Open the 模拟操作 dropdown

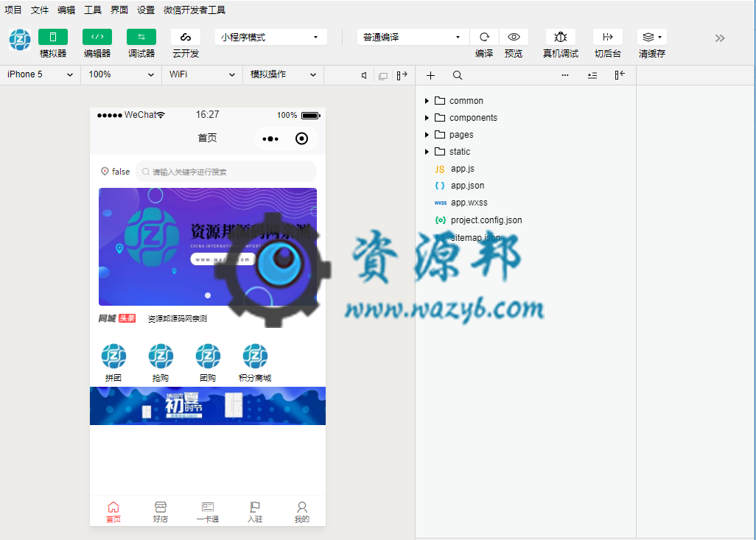click(x=283, y=74)
